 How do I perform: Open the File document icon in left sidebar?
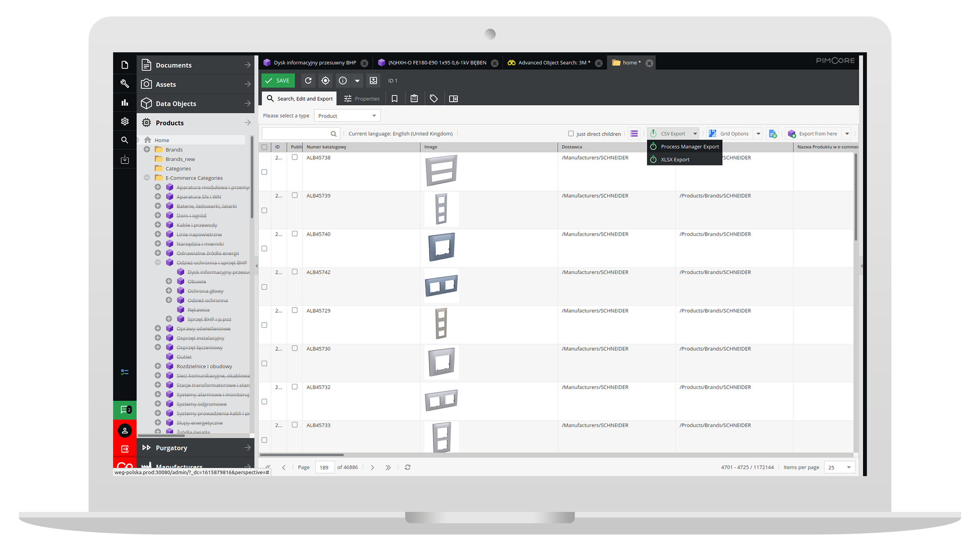[x=124, y=65]
